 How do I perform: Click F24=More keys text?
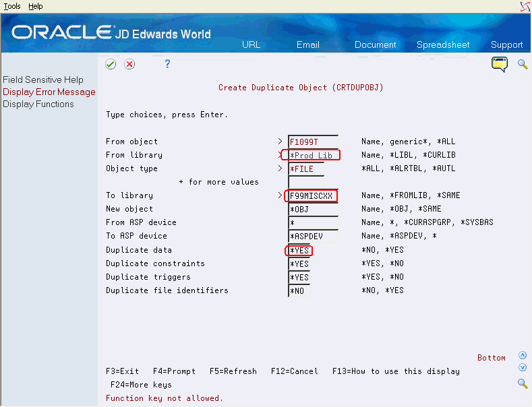click(141, 385)
